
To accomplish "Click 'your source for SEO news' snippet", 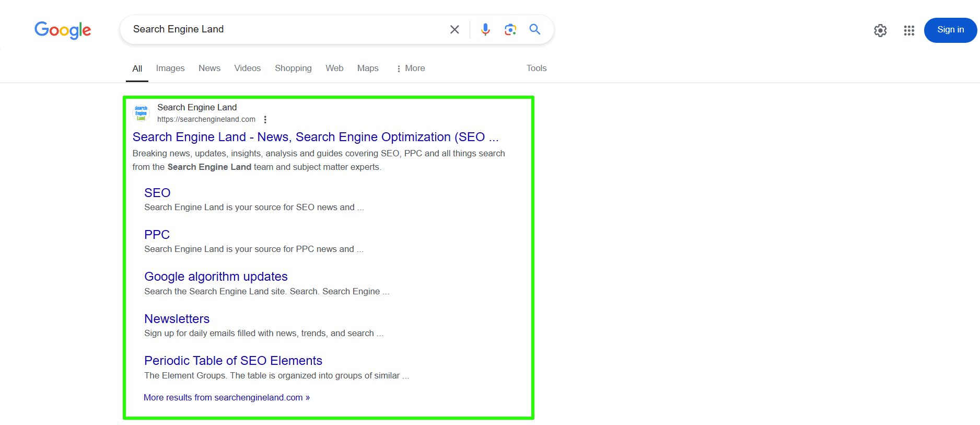I will coord(254,208).
